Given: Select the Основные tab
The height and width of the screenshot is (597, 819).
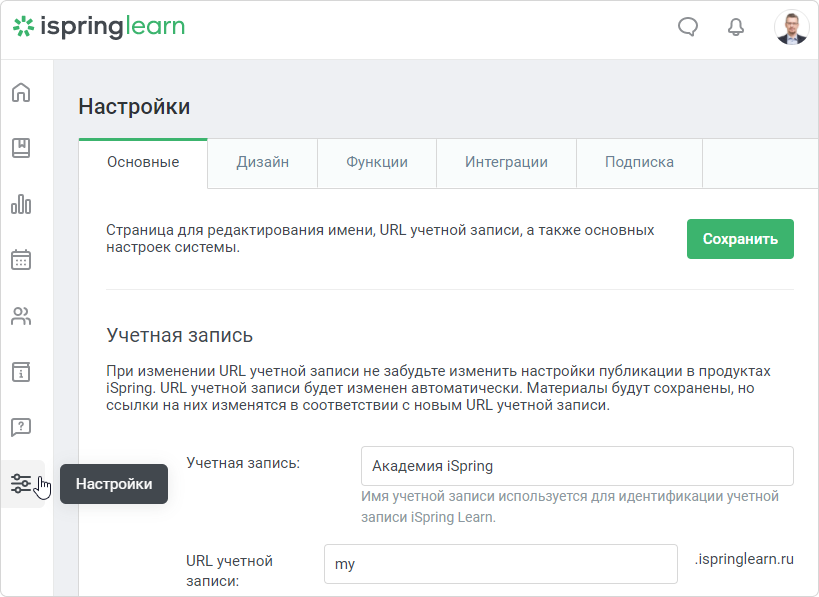Looking at the screenshot, I should (x=143, y=162).
